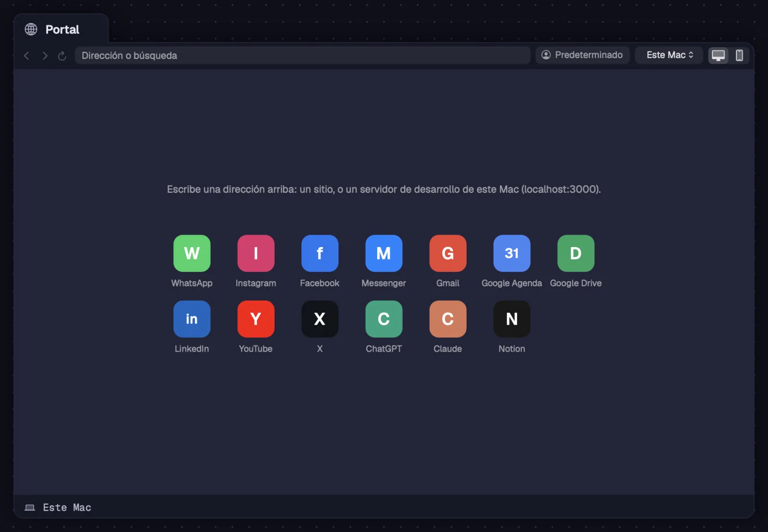Open the YouTube shortcut icon
768x532 pixels.
click(256, 319)
